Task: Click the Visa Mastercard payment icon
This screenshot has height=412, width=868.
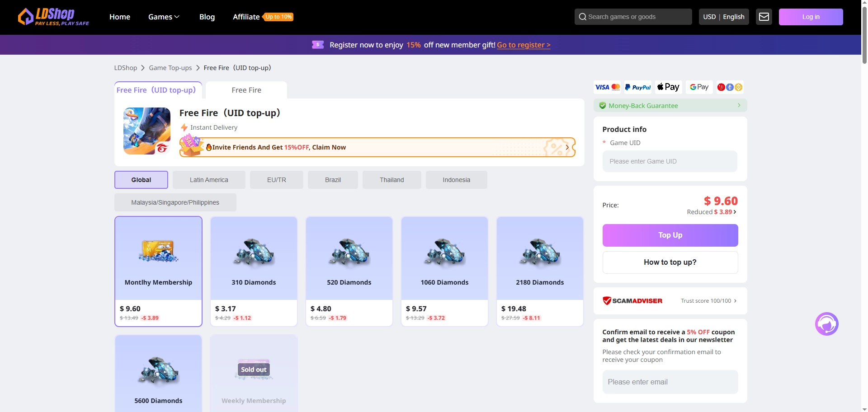Action: pos(607,87)
